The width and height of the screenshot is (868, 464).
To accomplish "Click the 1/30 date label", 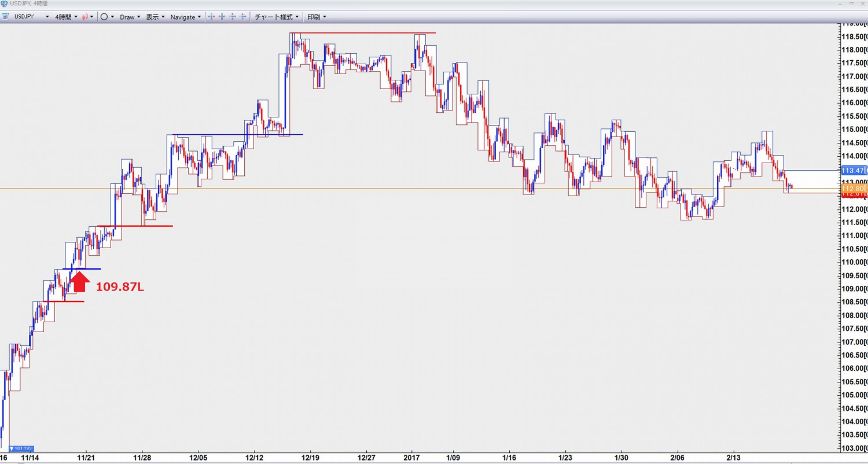I will coord(621,457).
